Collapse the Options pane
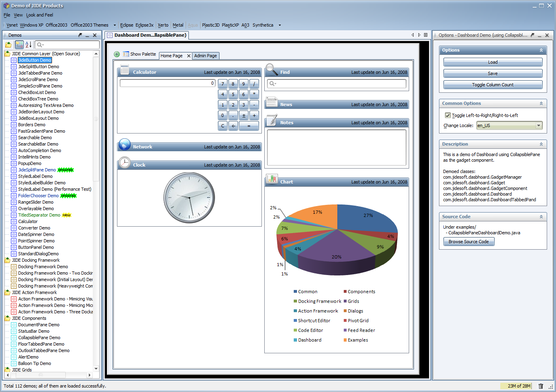This screenshot has height=392, width=556. point(541,50)
